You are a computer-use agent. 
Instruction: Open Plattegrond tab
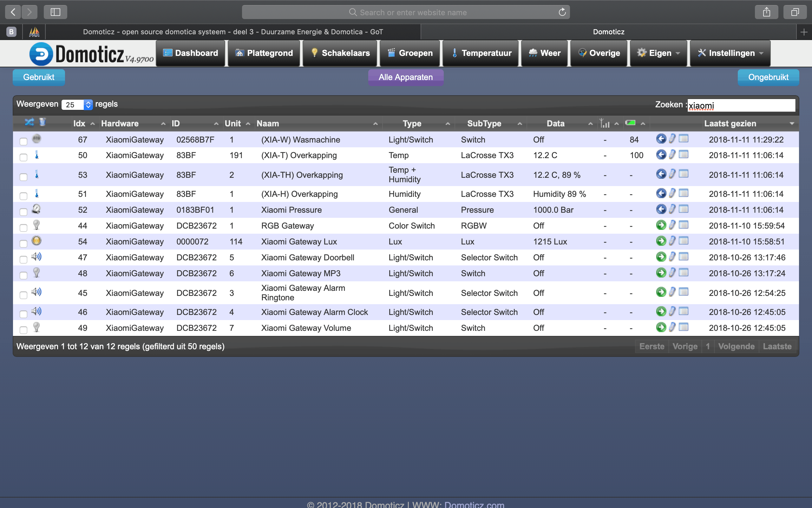[264, 53]
